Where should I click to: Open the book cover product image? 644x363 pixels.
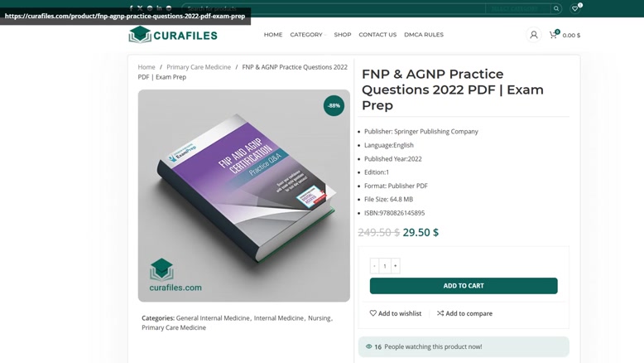[244, 196]
